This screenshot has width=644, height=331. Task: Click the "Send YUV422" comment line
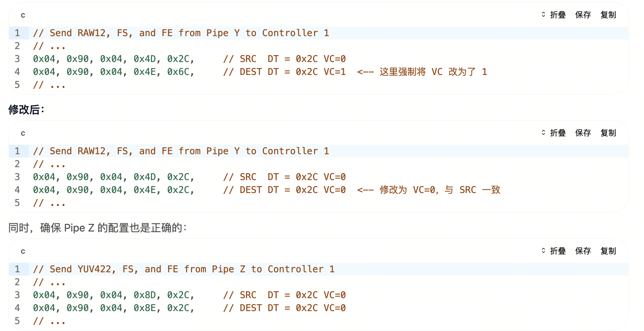[x=183, y=269]
